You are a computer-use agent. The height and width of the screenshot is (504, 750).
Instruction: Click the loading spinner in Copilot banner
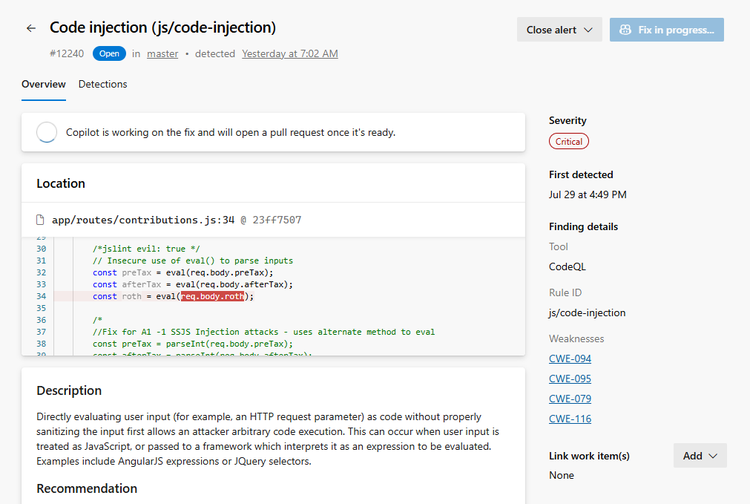pos(46,132)
